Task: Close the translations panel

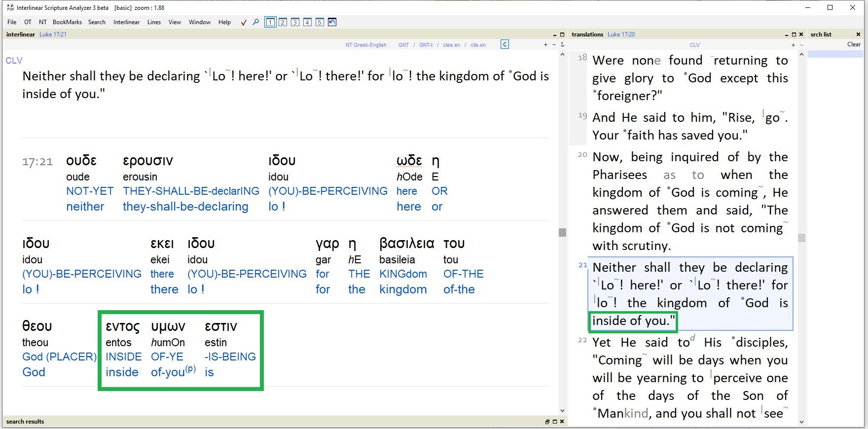Action: tap(801, 35)
